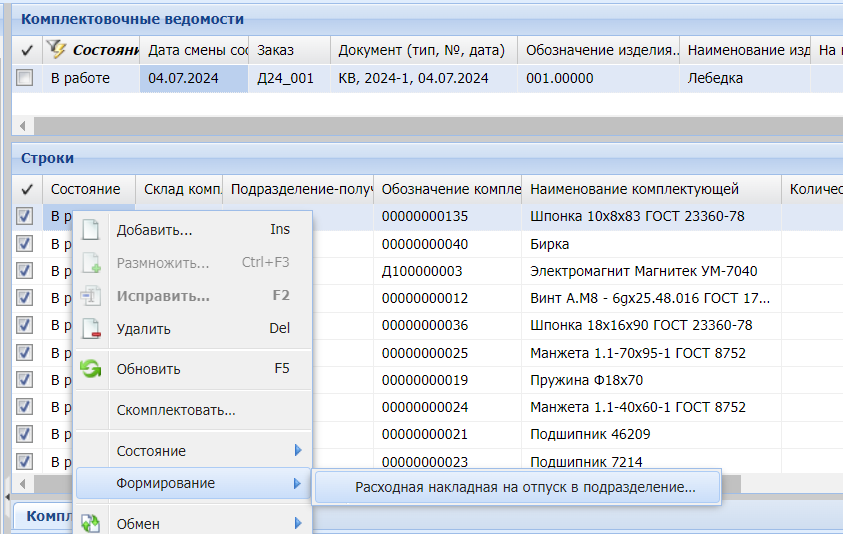
Task: Expand the Состояние submenu arrow
Action: [x=297, y=451]
